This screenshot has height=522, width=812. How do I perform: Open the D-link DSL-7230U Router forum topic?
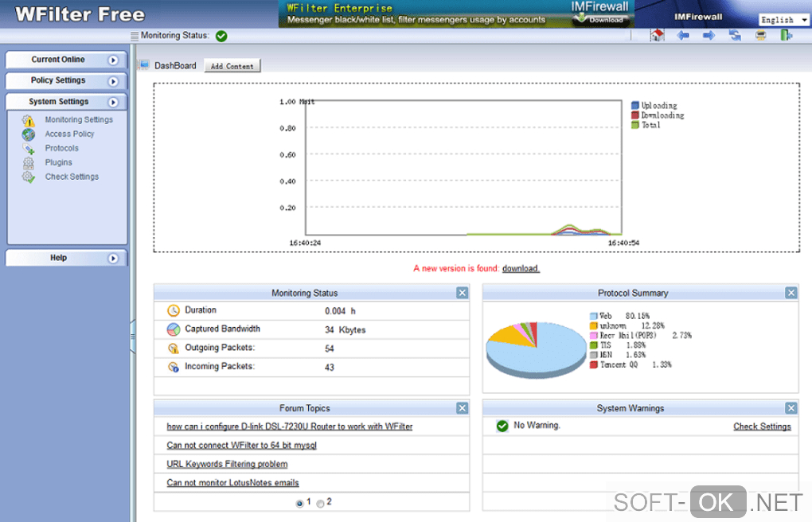click(x=290, y=427)
